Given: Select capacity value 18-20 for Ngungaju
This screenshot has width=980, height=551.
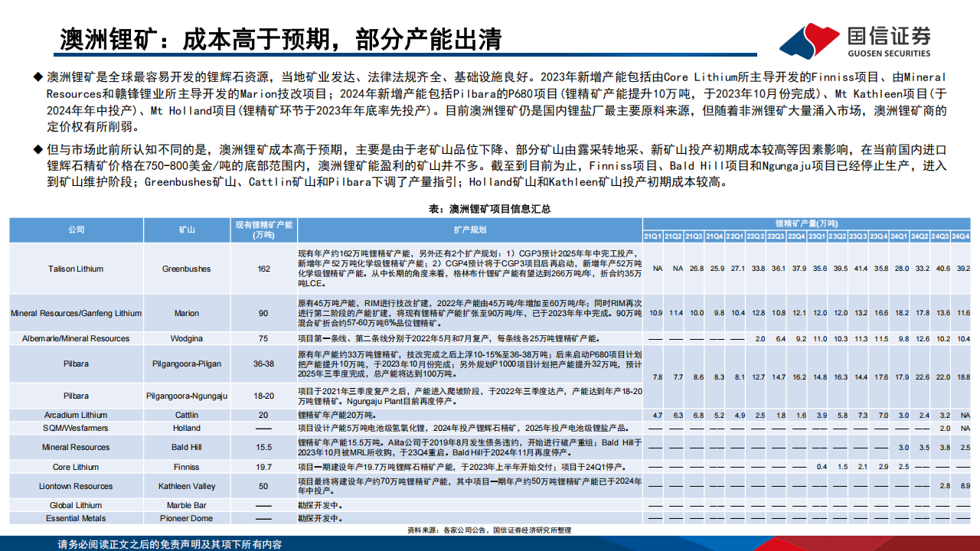Looking at the screenshot, I should (264, 396).
